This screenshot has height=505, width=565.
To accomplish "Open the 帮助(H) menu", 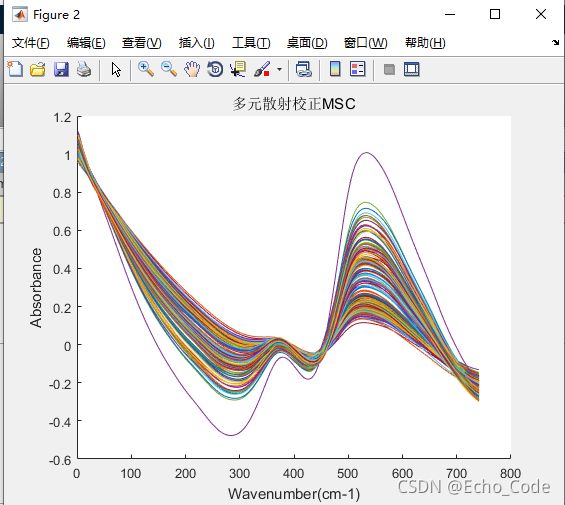I will click(425, 43).
